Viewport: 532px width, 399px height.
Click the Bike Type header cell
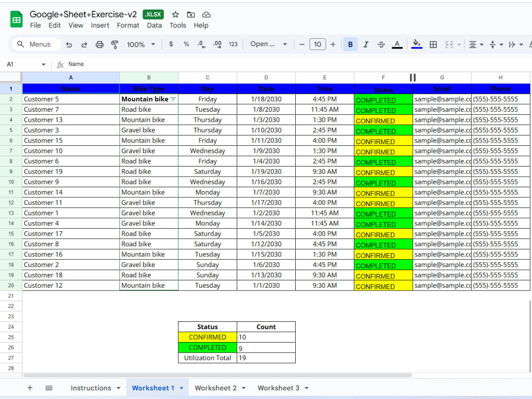[148, 89]
